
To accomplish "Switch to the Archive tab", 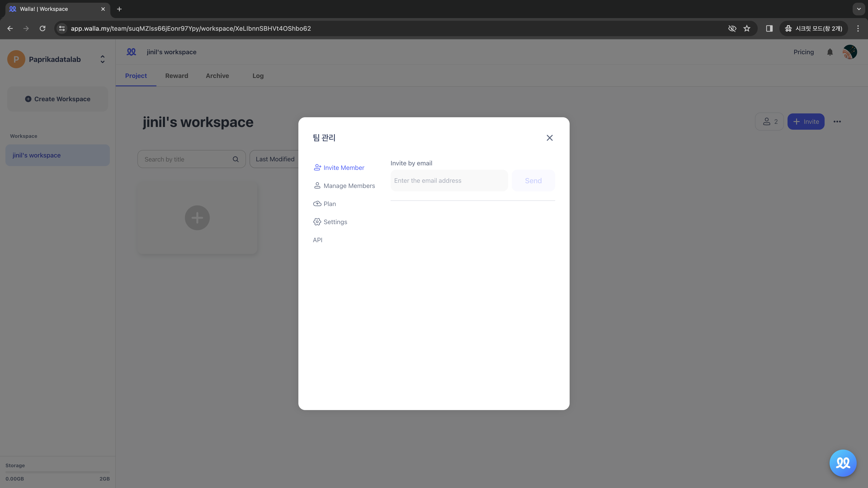I will click(x=217, y=76).
